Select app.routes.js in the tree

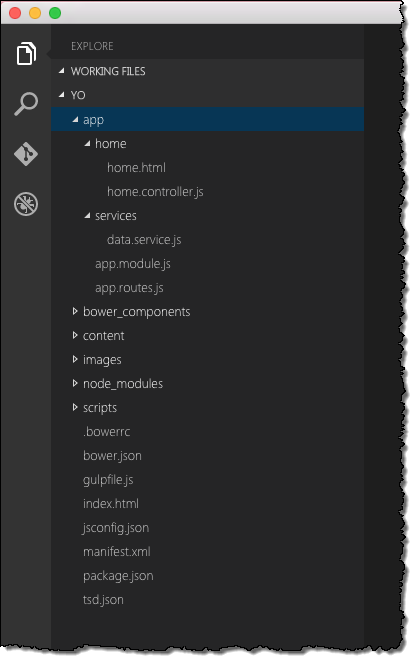tap(129, 288)
